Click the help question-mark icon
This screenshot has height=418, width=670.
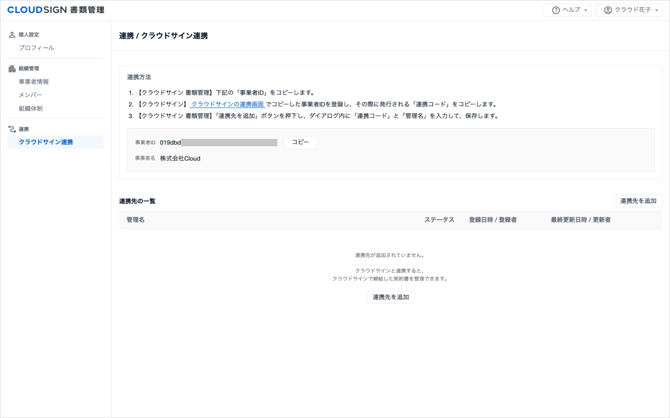tap(555, 10)
